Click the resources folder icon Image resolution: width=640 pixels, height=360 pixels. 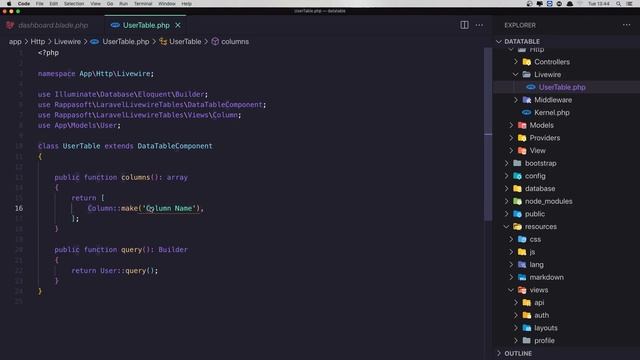(518, 226)
